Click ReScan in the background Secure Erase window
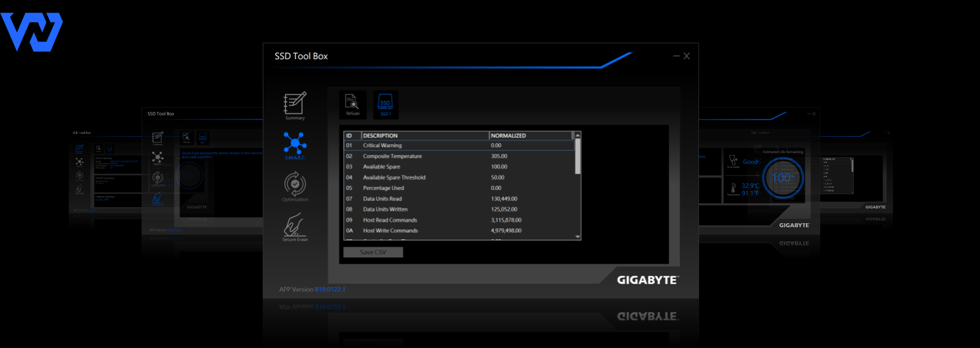 pyautogui.click(x=187, y=137)
